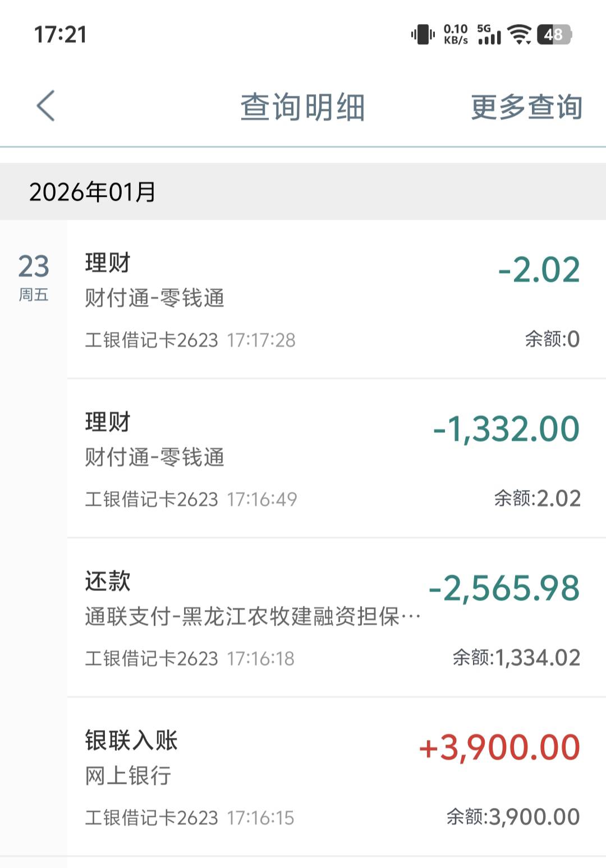Tap the battery level indicator
The image size is (606, 868).
(x=554, y=35)
